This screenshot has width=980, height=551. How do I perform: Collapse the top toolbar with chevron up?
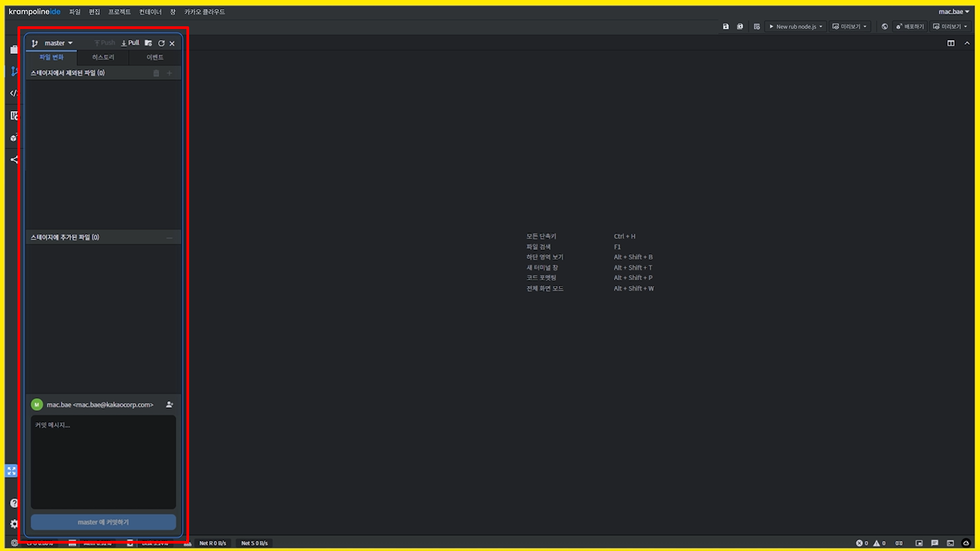967,43
